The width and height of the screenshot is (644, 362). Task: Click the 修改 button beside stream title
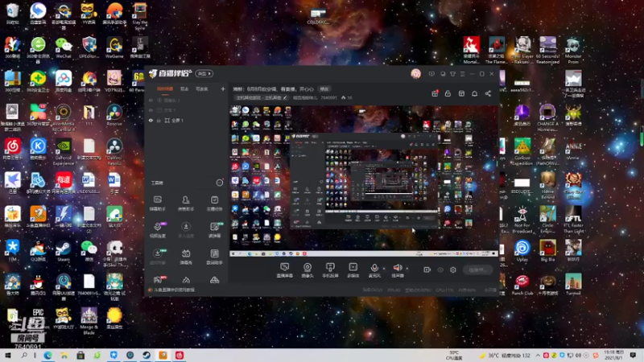(324, 89)
